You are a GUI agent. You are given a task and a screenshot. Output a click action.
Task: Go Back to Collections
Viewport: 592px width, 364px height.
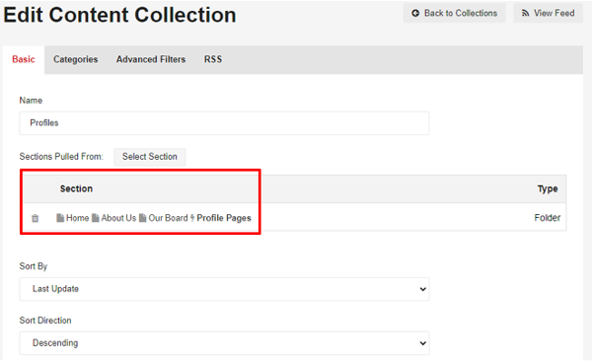coord(454,13)
